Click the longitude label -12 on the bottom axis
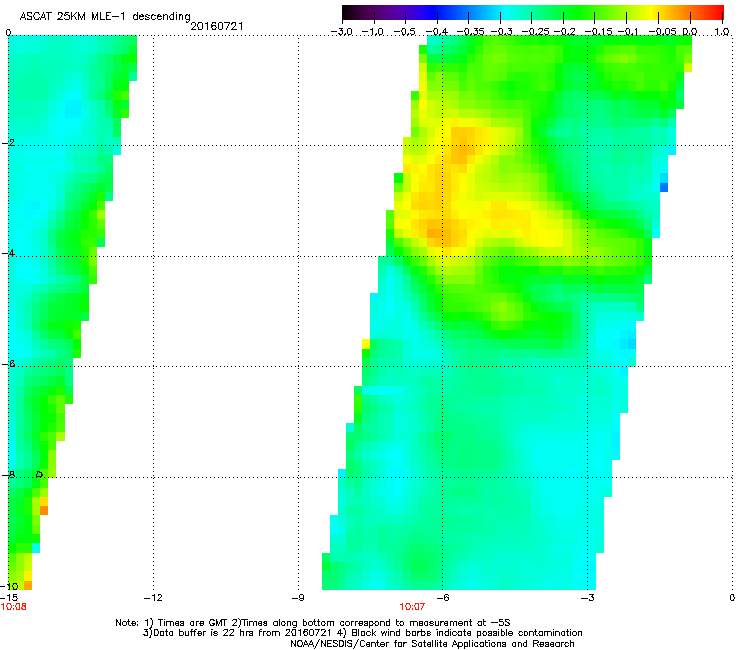740x650 pixels. (x=153, y=597)
